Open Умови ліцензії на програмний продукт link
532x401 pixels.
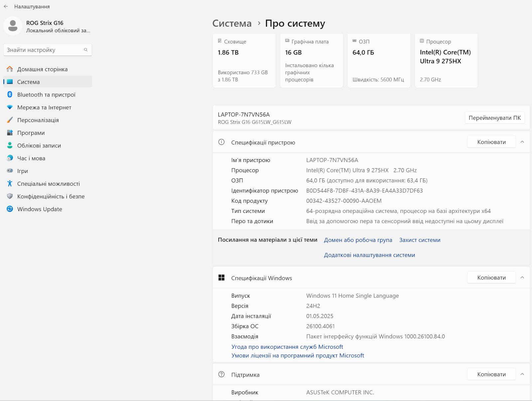tap(298, 355)
